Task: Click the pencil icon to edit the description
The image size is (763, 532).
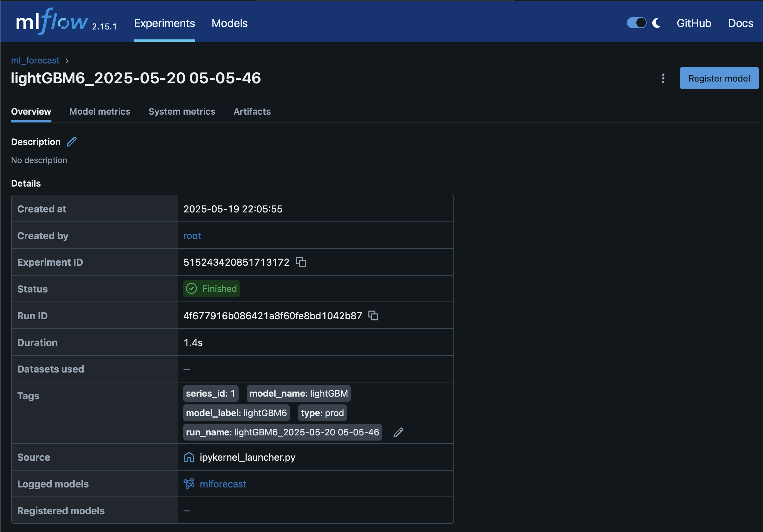Action: click(x=71, y=141)
